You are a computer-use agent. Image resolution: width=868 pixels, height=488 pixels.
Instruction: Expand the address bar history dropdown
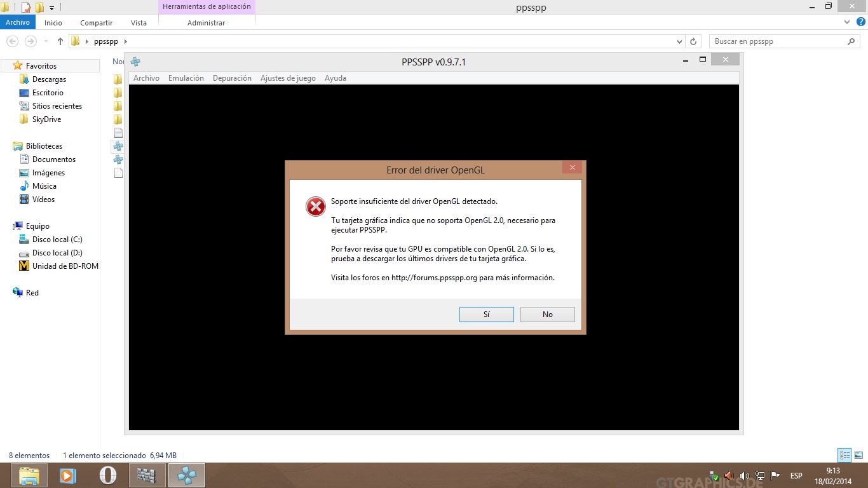[x=680, y=41]
